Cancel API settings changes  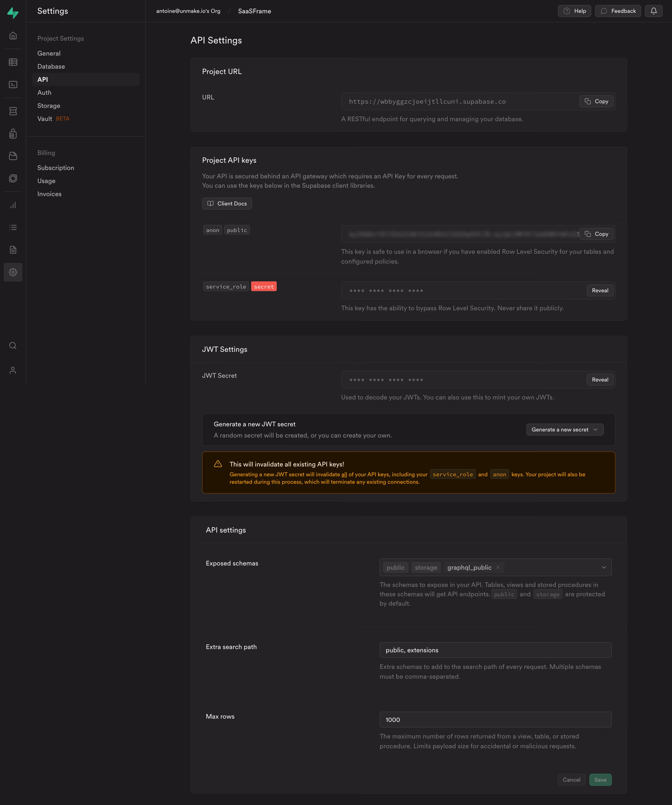coord(571,780)
